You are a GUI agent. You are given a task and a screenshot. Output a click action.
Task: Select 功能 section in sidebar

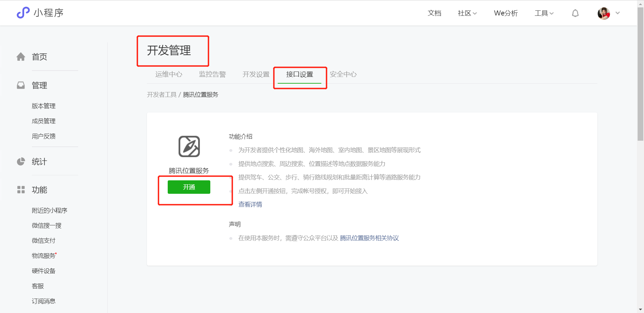click(39, 190)
